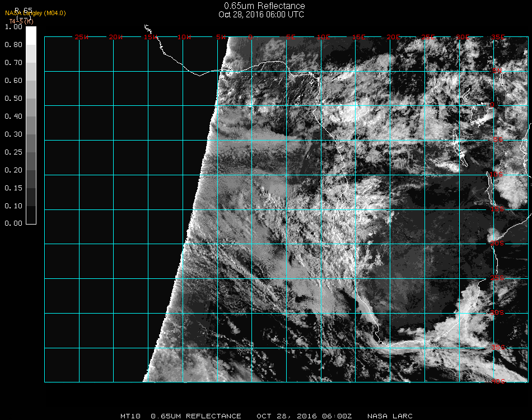Viewport: 532px width, 420px height.
Task: Click the 0.60 color bar value
Action: [13, 81]
